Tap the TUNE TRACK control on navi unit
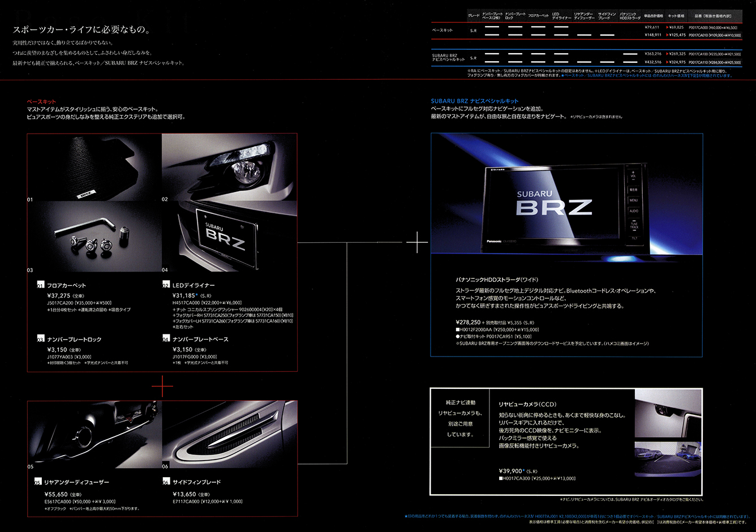Screen dimensions: 756x532 pyautogui.click(x=634, y=225)
